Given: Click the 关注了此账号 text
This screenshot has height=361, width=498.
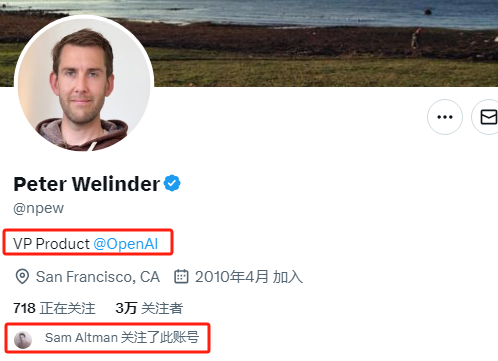Looking at the screenshot, I should tap(160, 338).
